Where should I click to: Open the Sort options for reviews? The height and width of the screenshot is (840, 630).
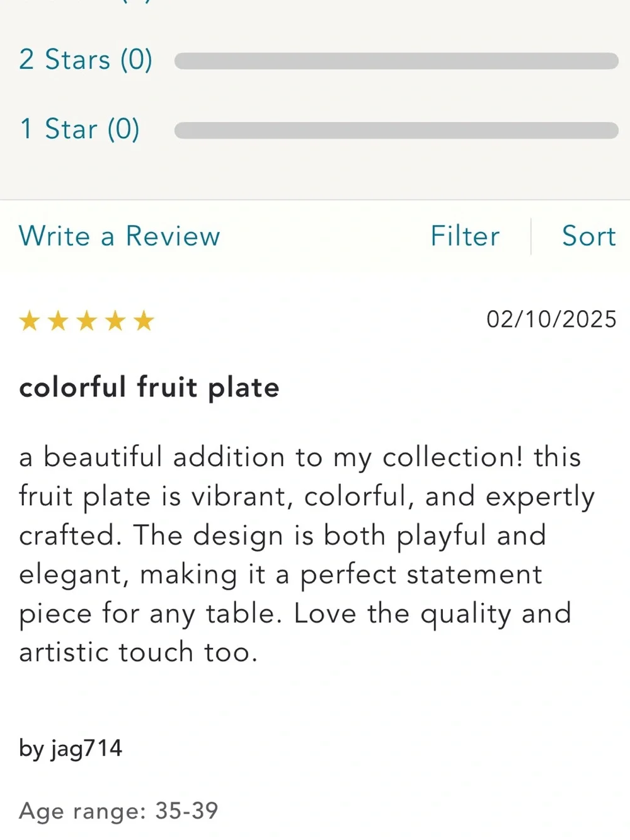coord(589,236)
